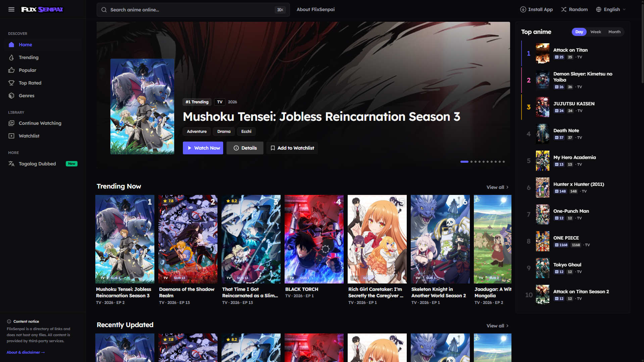The width and height of the screenshot is (644, 362).
Task: Click the Details button
Action: [x=245, y=148]
